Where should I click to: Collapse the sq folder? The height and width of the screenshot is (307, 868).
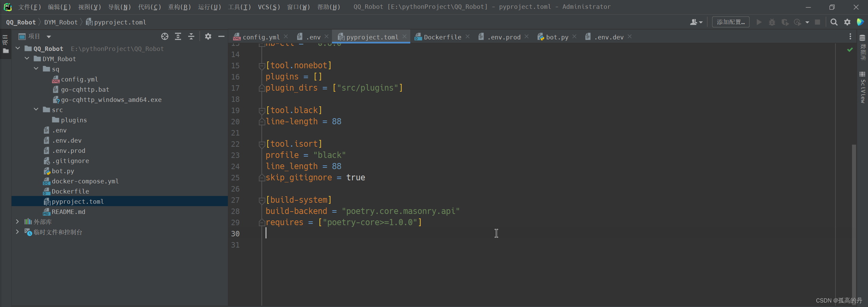pyautogui.click(x=36, y=69)
